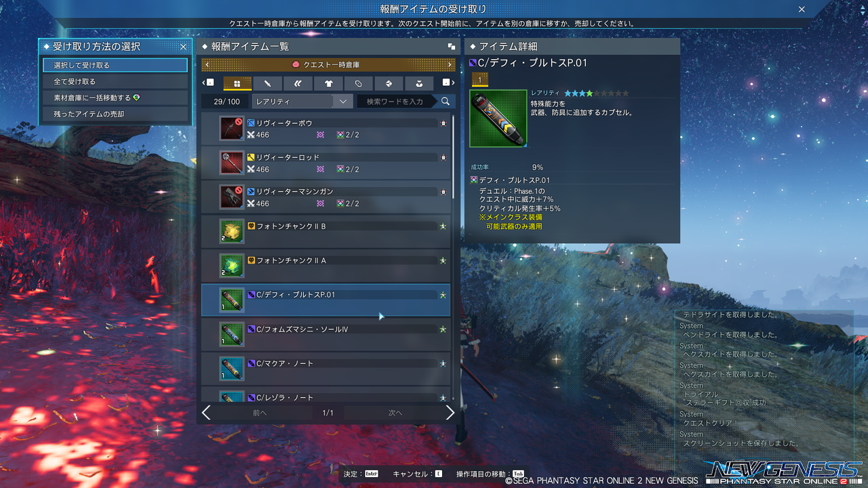Screen dimensions: 868x488
Task: Select リヴィーターロッド item row
Action: (x=326, y=163)
